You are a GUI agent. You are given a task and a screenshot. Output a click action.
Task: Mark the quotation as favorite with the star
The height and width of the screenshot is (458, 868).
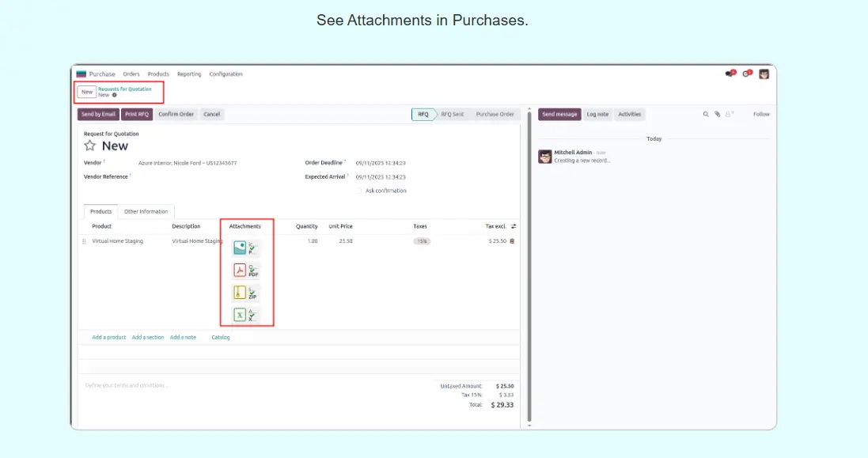tap(90, 146)
